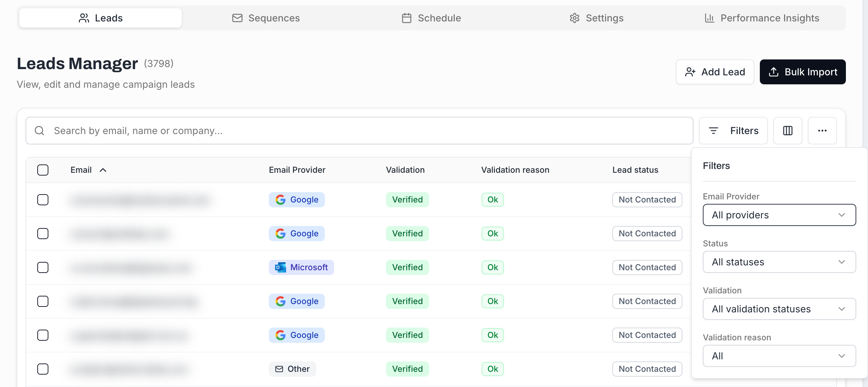Screen dimensions: 868x387
Task: Click the Email Provider column header
Action: 297,170
